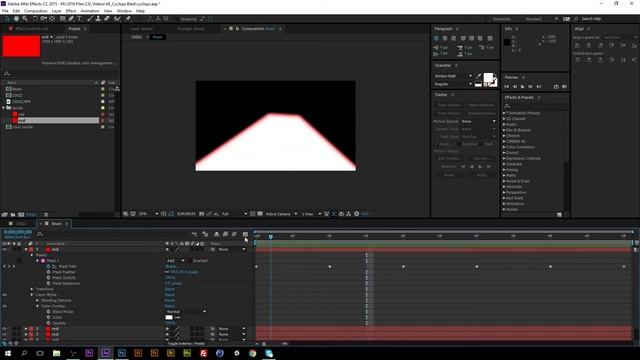Reset the Transform properties
Screen dimensions: 640x360
(169, 289)
